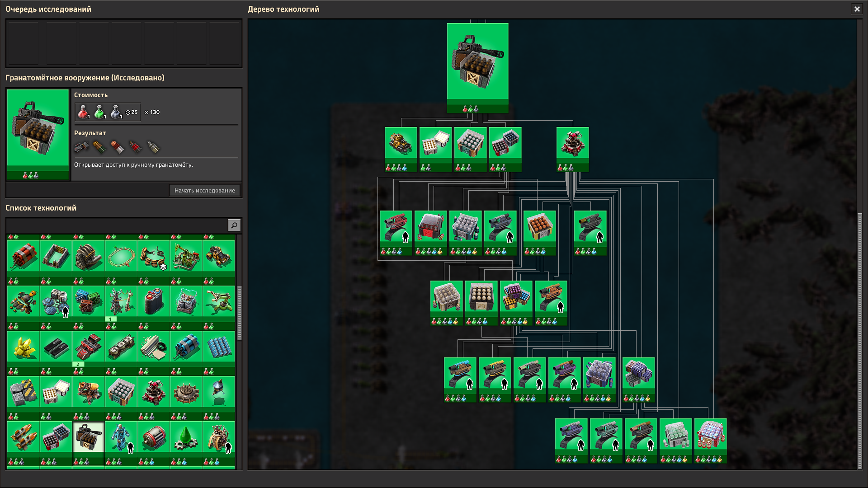The width and height of the screenshot is (868, 488).
Task: Select the Railway technology in the list
Action: coord(121,256)
